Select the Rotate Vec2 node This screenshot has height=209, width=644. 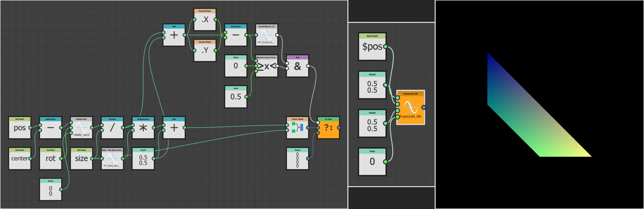[81, 128]
